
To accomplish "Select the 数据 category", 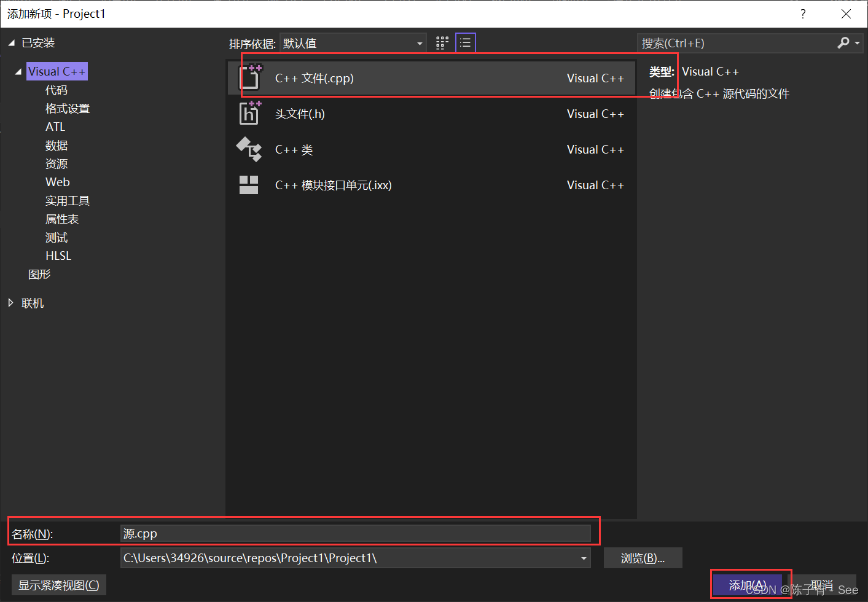I will 57,146.
